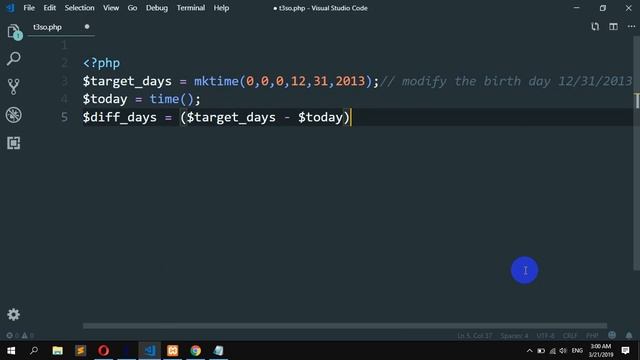Change line endings via CRLF item
640x360 pixels.
pos(570,336)
